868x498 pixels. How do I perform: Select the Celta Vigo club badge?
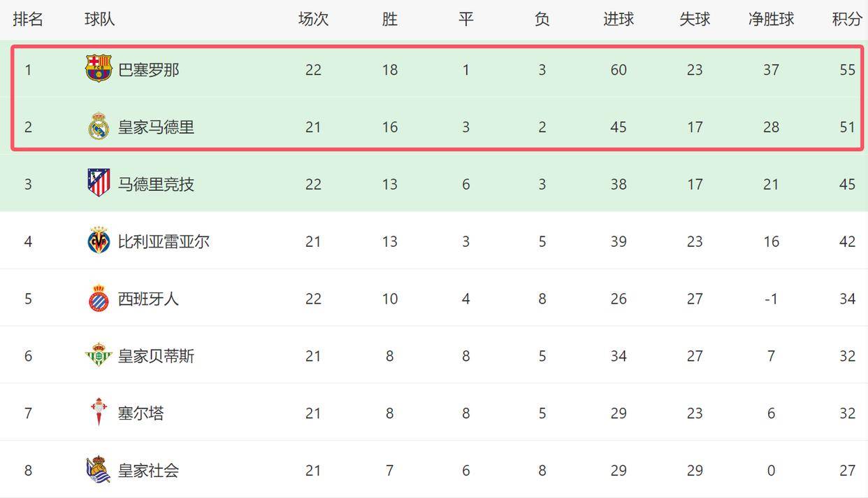(99, 412)
